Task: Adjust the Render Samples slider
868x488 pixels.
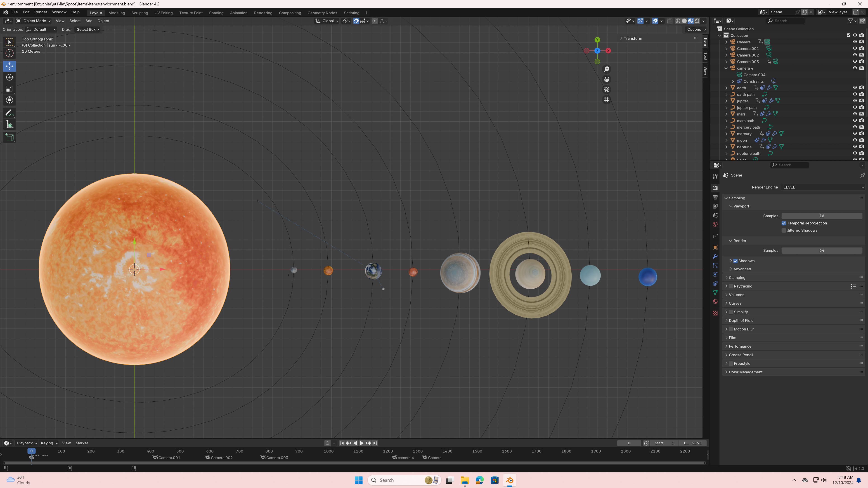Action: point(821,251)
